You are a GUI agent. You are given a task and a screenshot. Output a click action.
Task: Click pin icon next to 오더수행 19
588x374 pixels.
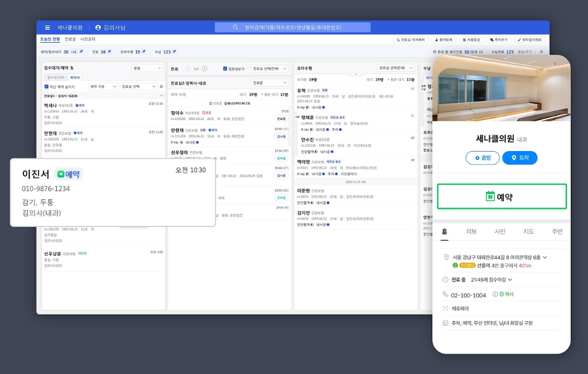pyautogui.click(x=143, y=51)
